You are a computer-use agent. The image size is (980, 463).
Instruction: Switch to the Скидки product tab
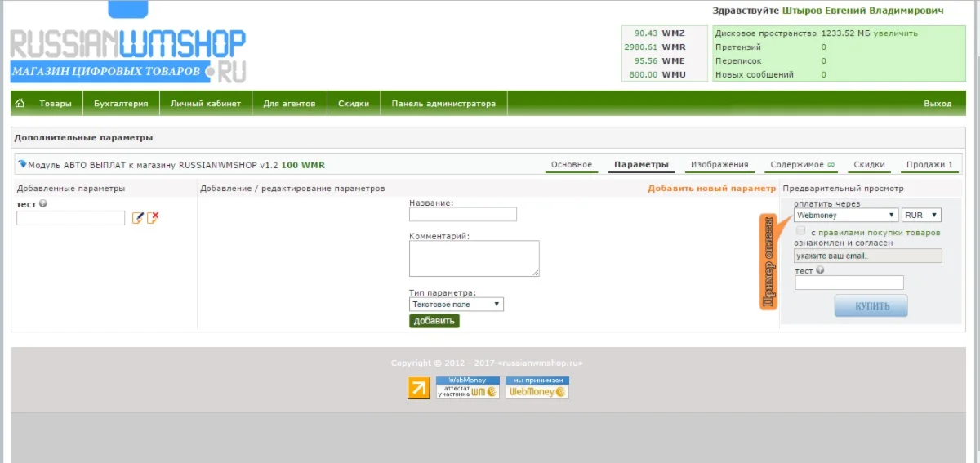[x=870, y=165]
